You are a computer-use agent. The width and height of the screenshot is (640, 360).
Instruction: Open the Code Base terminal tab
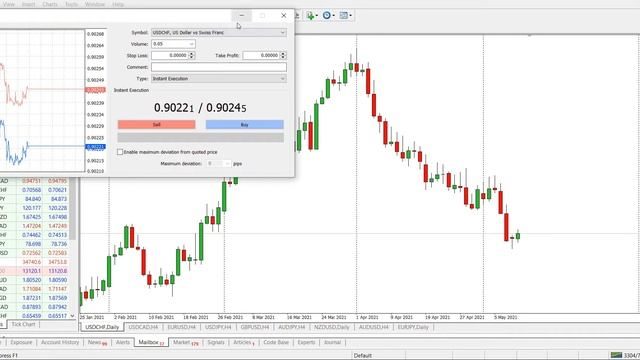276,342
